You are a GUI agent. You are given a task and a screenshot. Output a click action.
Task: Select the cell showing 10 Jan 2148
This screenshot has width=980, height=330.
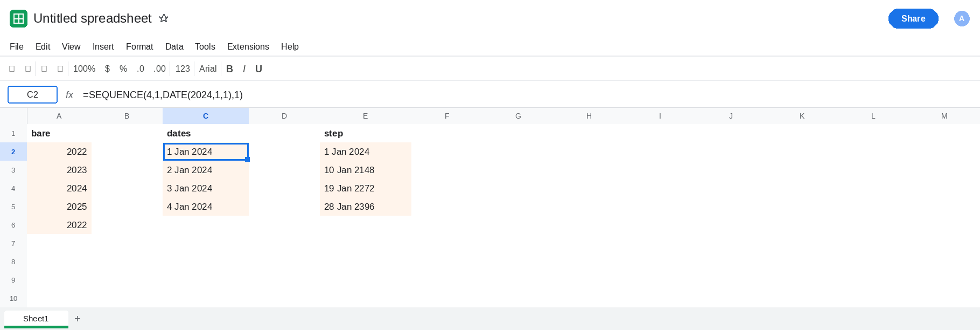pos(366,170)
